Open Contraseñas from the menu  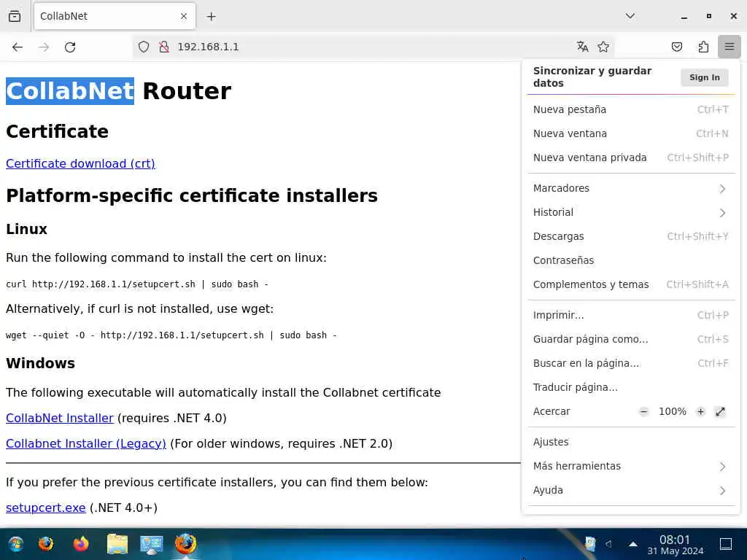tap(631, 260)
